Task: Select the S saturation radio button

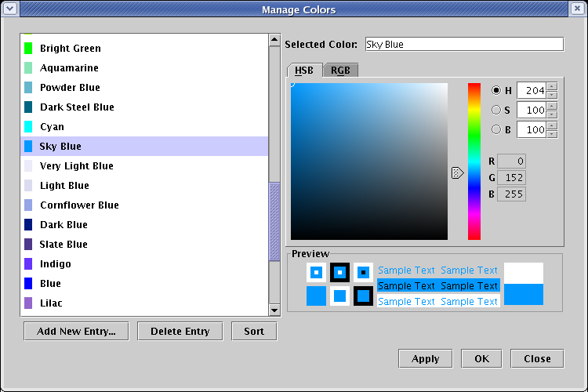Action: 496,110
